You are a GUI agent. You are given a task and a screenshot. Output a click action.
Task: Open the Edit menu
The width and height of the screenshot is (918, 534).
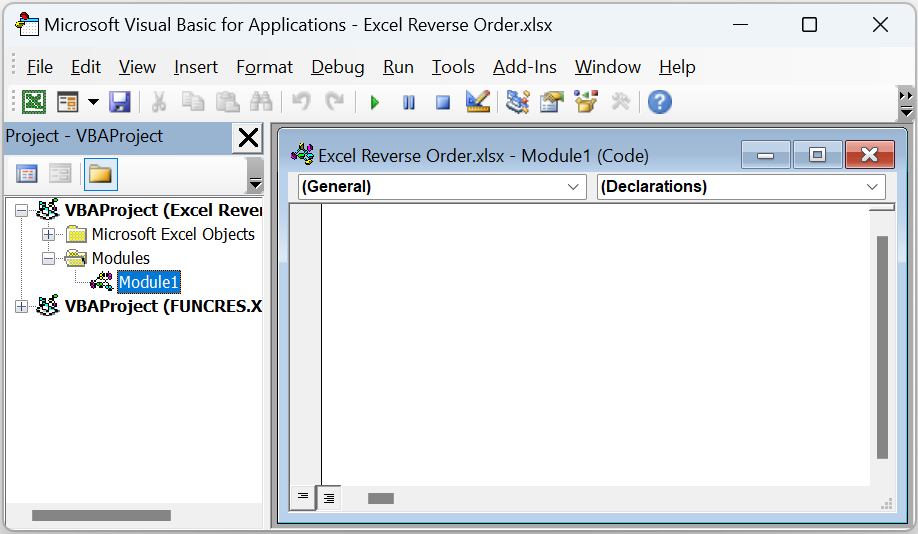click(x=86, y=67)
